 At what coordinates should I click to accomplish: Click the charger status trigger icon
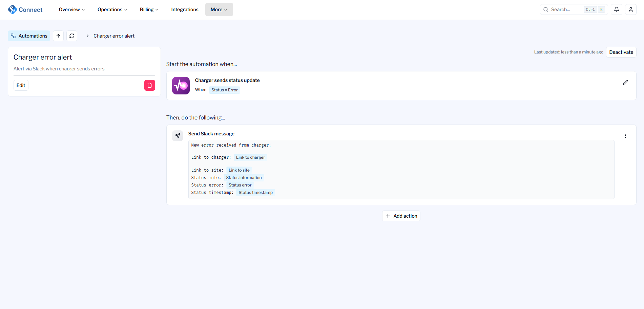click(x=181, y=86)
